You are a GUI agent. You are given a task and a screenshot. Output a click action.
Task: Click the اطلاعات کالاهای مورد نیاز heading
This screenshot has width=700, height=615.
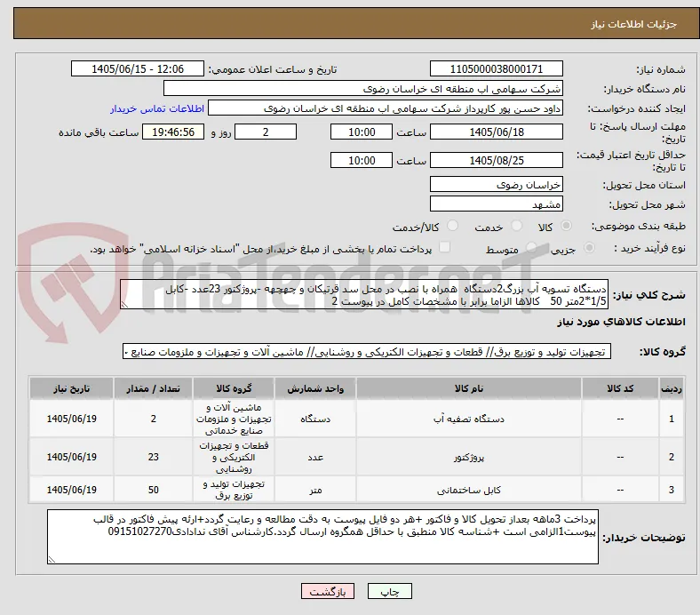[x=621, y=322]
